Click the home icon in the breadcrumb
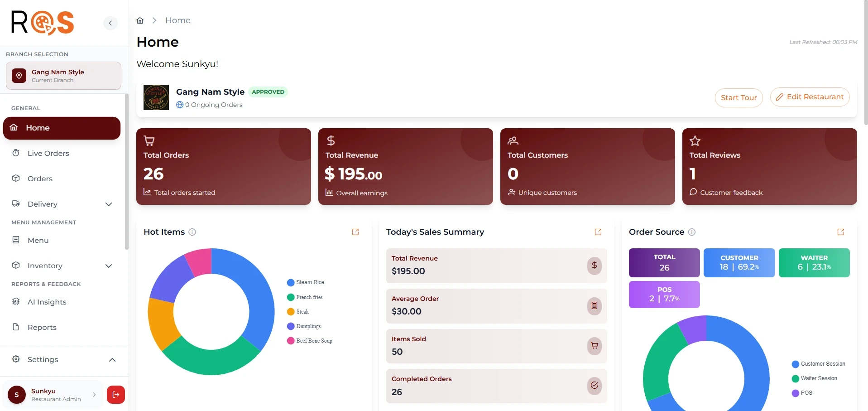868x411 pixels. [x=140, y=20]
